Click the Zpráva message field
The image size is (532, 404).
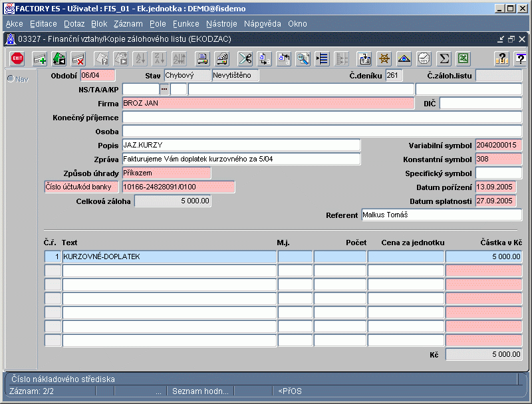[x=241, y=159]
